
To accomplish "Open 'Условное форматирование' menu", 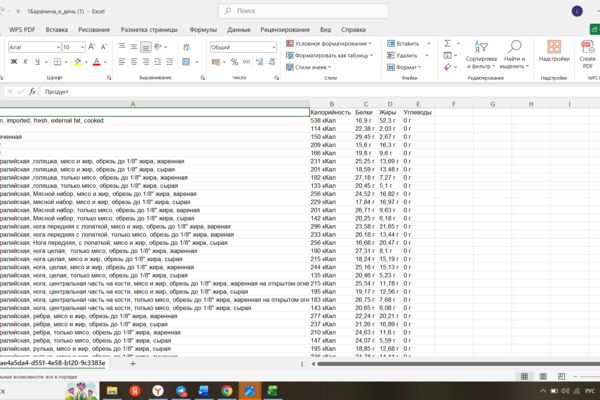I will click(x=329, y=44).
